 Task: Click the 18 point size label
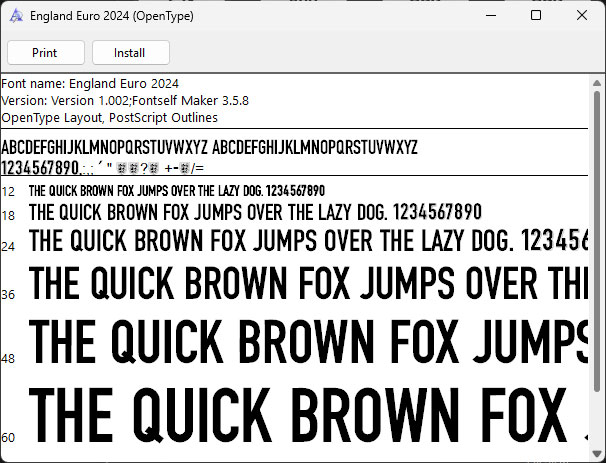coord(8,215)
